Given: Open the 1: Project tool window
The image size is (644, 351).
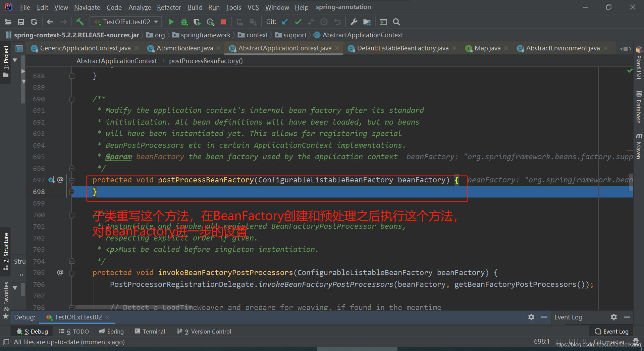Looking at the screenshot, I should 6,62.
